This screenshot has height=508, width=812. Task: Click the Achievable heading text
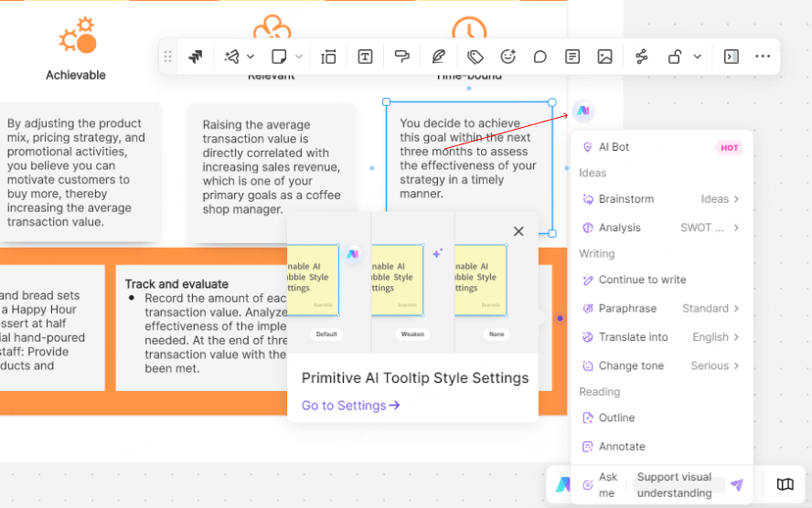pos(76,75)
